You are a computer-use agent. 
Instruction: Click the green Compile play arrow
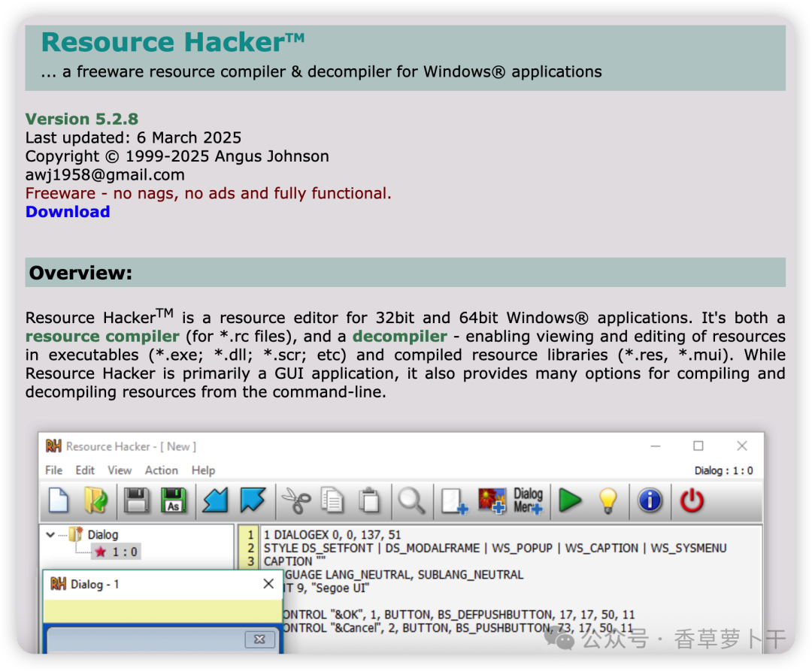click(x=570, y=500)
